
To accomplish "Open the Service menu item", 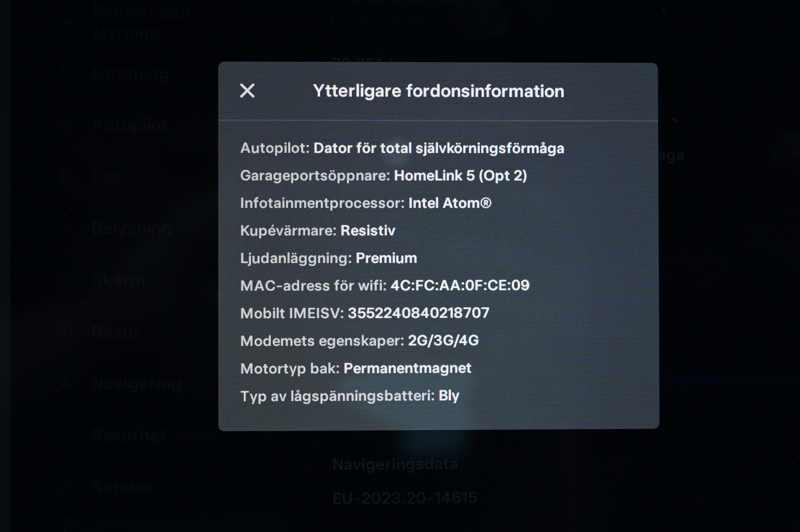I will coord(123,487).
